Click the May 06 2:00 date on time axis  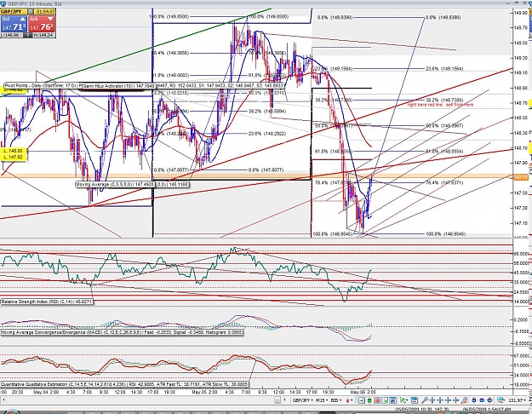363,392
